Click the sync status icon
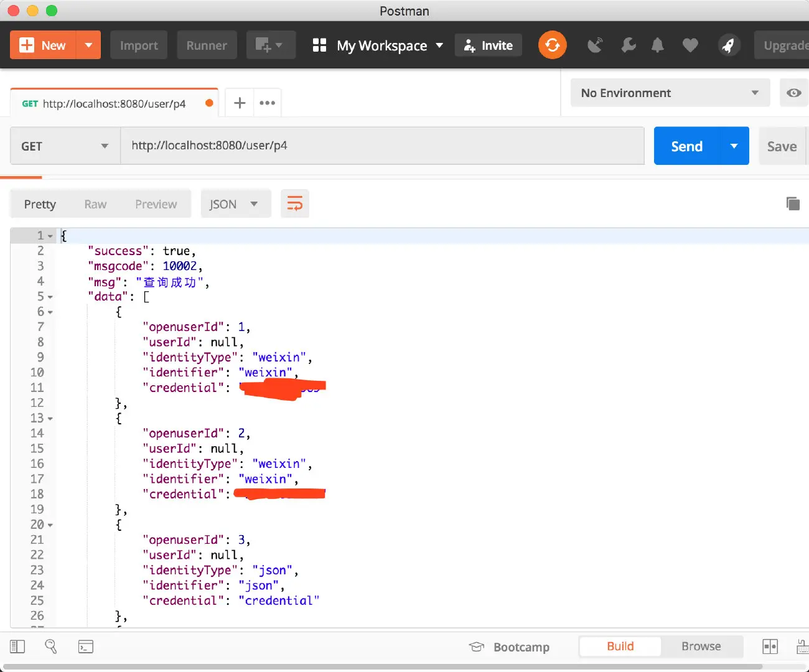Screen dimensions: 809x672 [552, 45]
